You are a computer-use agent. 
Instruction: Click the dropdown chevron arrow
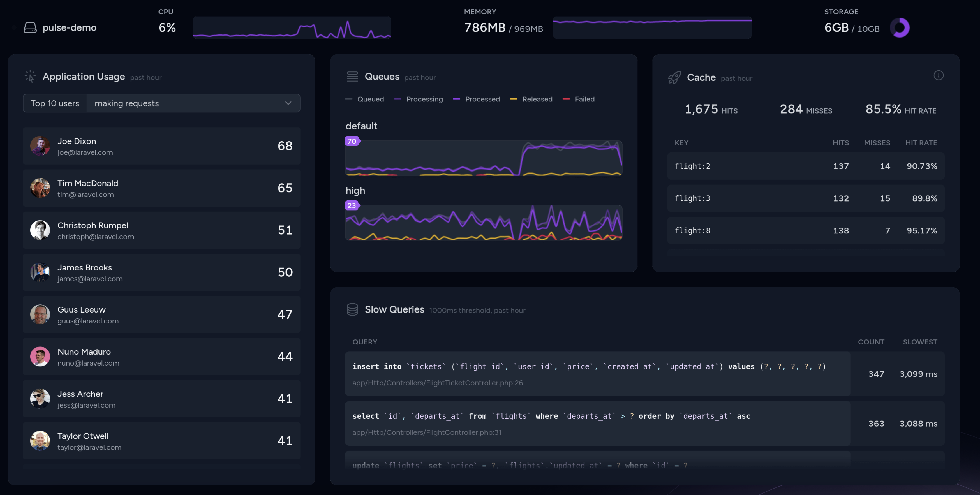(288, 103)
